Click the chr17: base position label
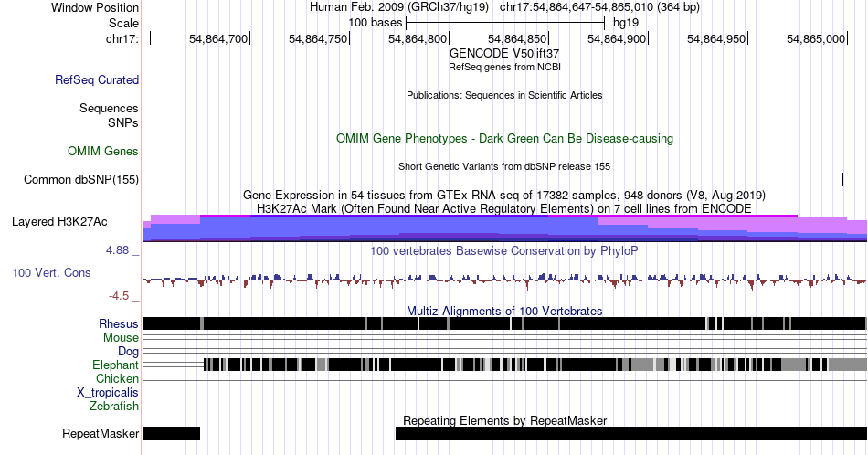This screenshot has height=455, width=868. [122, 38]
